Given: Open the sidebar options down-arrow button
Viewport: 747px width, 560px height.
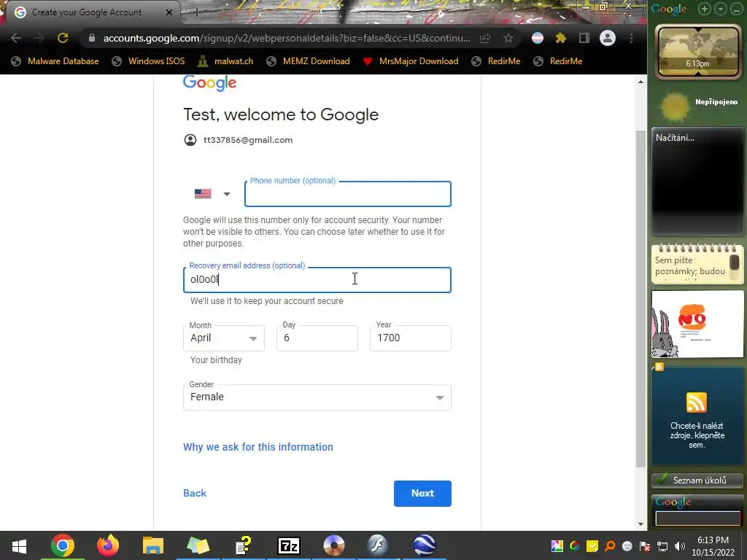Looking at the screenshot, I should pos(720,9).
